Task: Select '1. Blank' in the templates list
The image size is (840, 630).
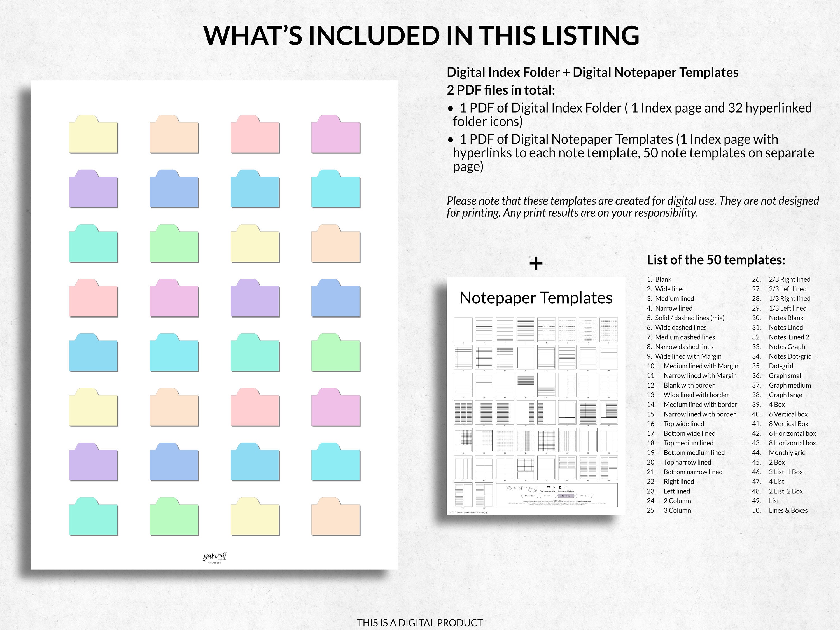Action: click(659, 279)
